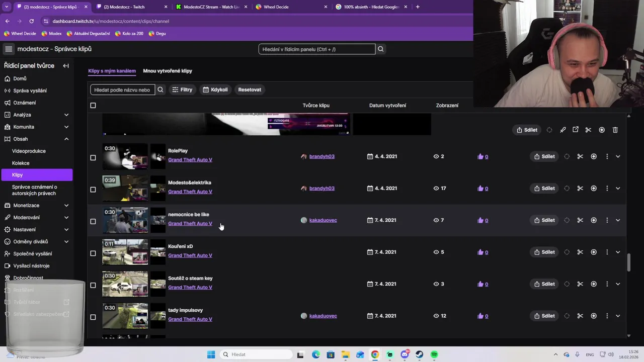
Task: Focus the Hledání v řídicím panelu search box
Action: coord(317,49)
